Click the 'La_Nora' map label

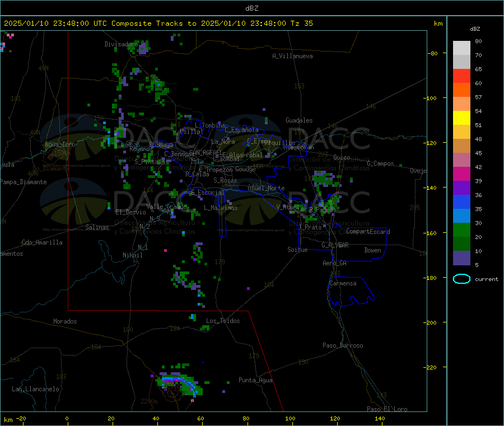pyautogui.click(x=223, y=142)
